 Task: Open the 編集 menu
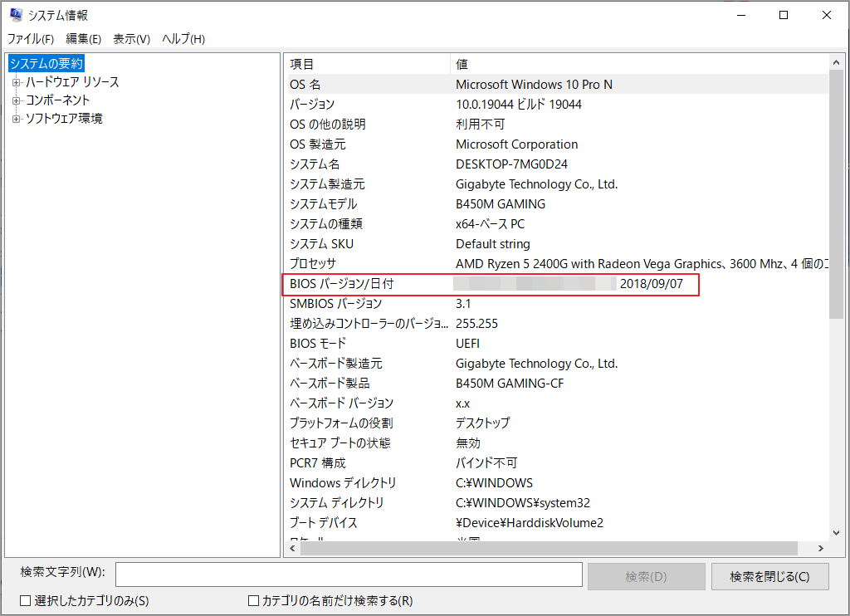tap(82, 38)
